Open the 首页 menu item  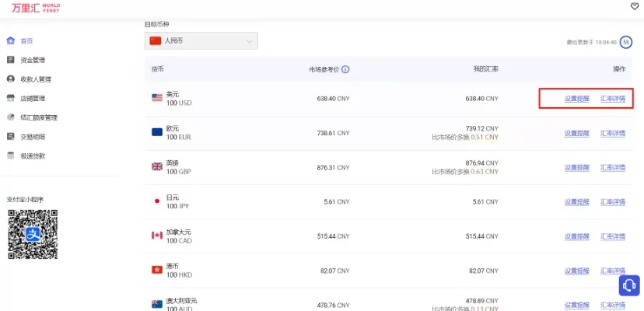point(26,41)
